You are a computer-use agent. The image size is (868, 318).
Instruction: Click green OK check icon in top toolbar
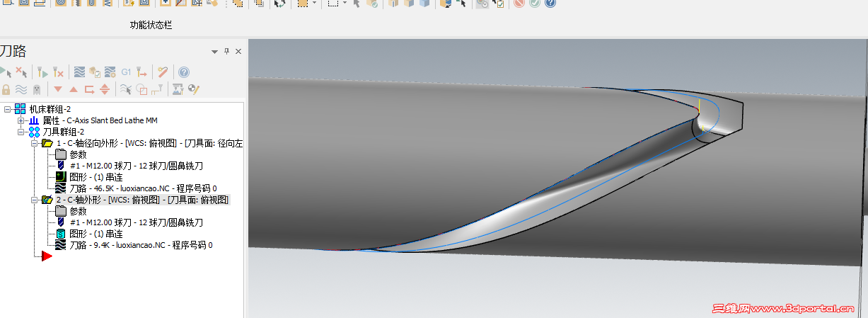(535, 4)
